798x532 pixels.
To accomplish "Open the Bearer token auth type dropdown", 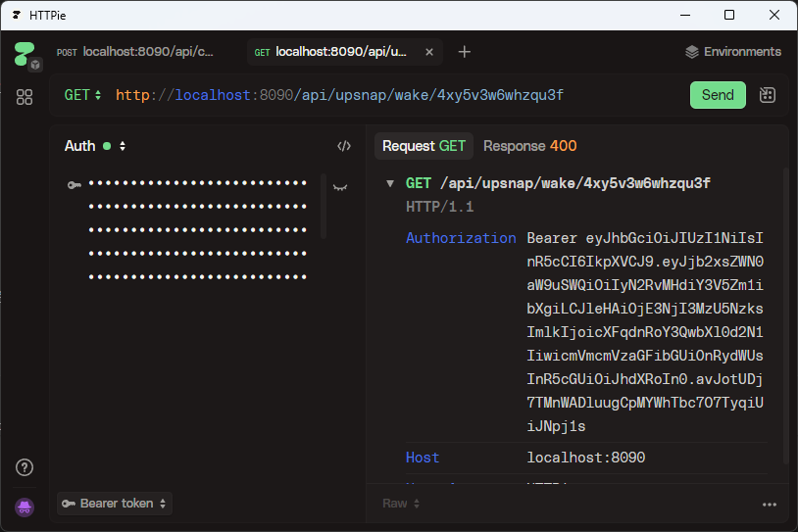I will pyautogui.click(x=114, y=504).
